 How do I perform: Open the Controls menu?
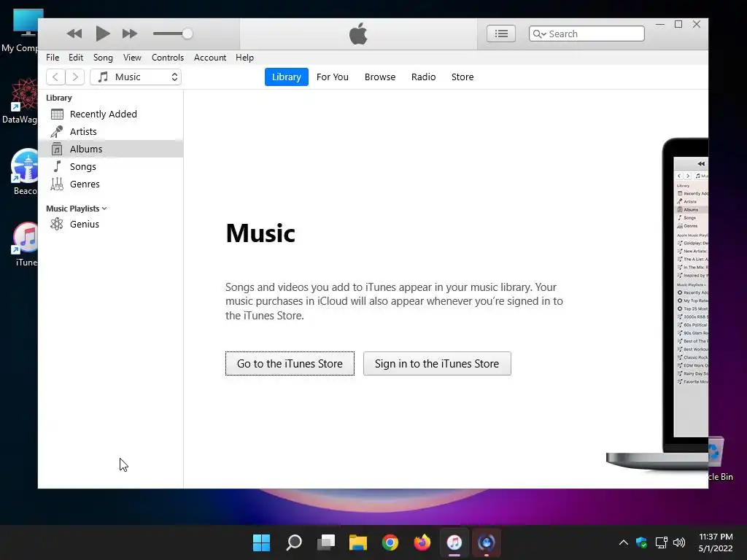[x=167, y=57]
